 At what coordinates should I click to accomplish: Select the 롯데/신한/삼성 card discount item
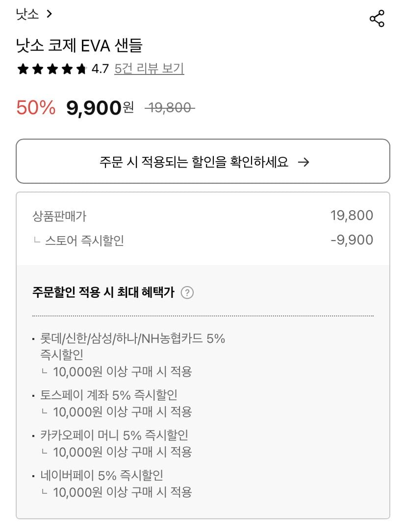133,346
